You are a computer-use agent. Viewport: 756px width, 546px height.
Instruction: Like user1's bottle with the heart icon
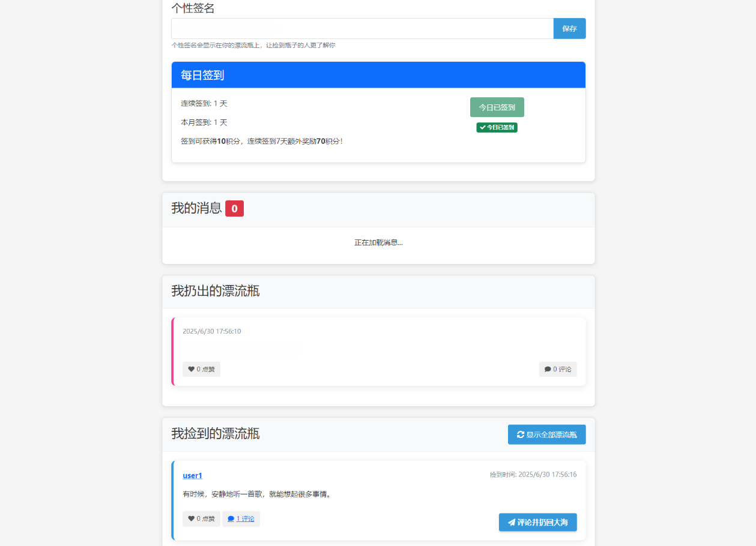tap(192, 518)
